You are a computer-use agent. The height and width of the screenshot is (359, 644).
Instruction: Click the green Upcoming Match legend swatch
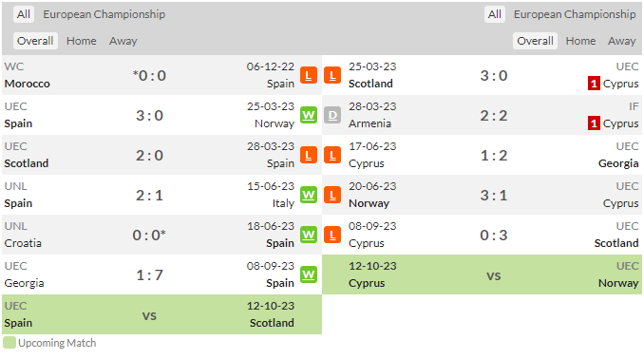[x=9, y=343]
